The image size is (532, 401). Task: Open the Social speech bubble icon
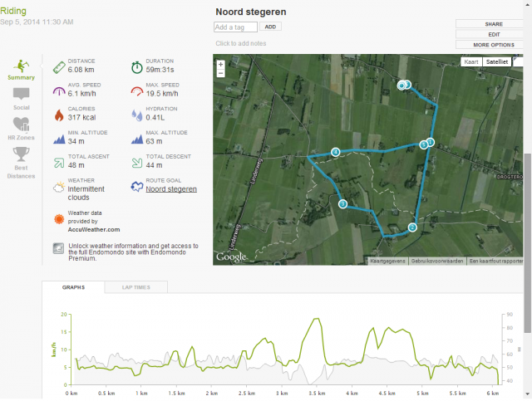pos(21,94)
